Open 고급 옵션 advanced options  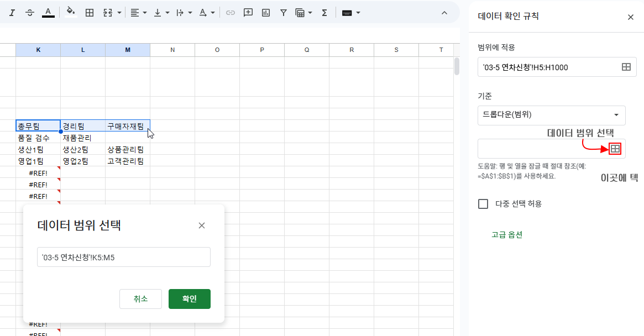pyautogui.click(x=507, y=235)
